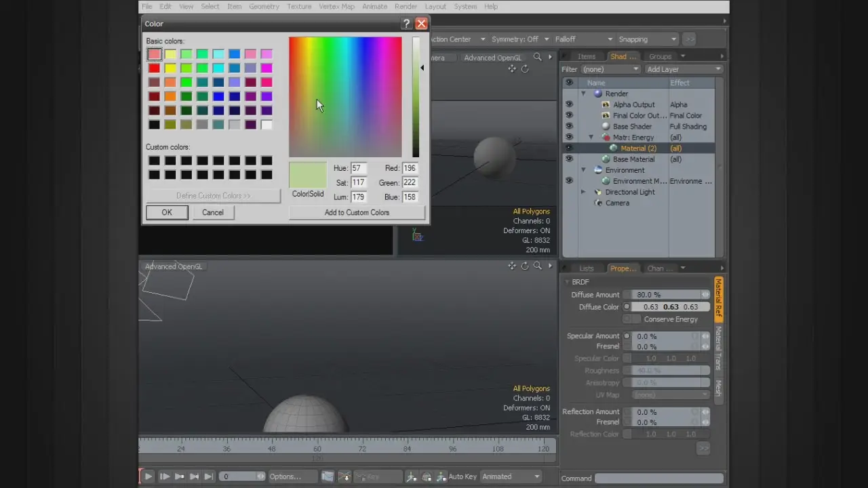This screenshot has width=868, height=488.
Task: Click the pan view icon in the top viewport
Action: (512, 69)
